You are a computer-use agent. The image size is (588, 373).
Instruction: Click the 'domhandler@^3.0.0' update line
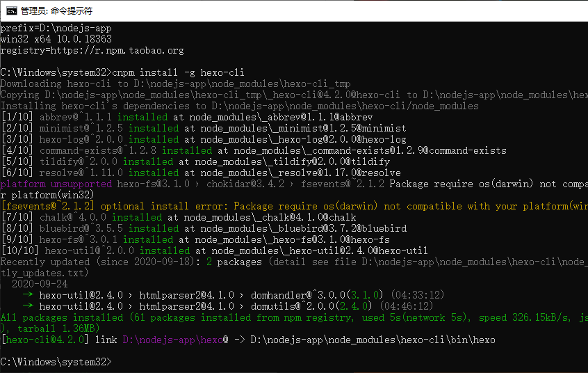pos(234,295)
